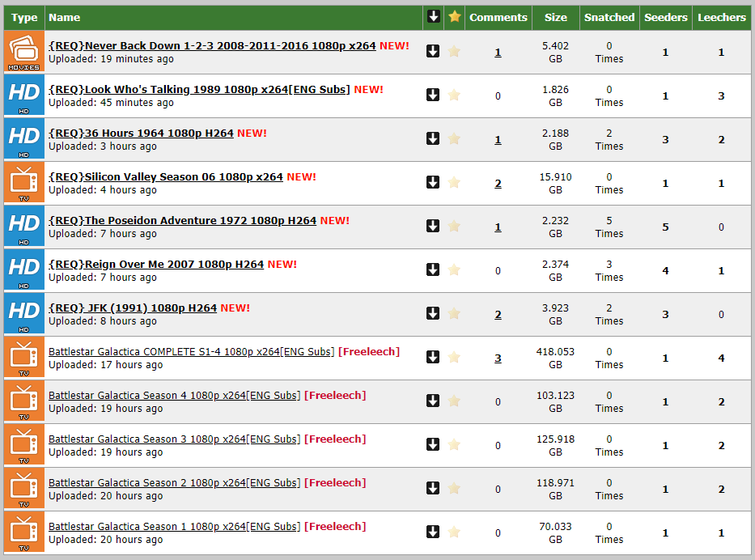This screenshot has width=755, height=560.
Task: Download Battlestar Galactica COMPLETE S1-4 torrent
Action: pyautogui.click(x=433, y=358)
